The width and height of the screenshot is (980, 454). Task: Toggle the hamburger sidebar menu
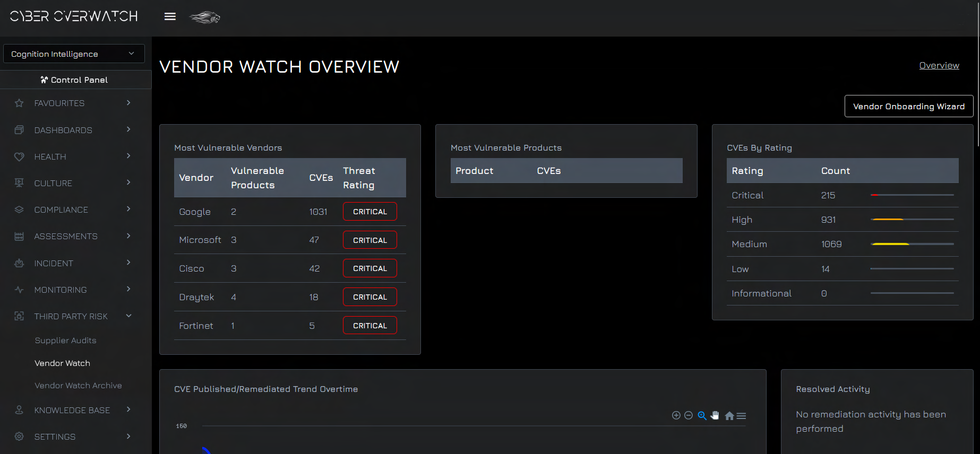pos(170,16)
